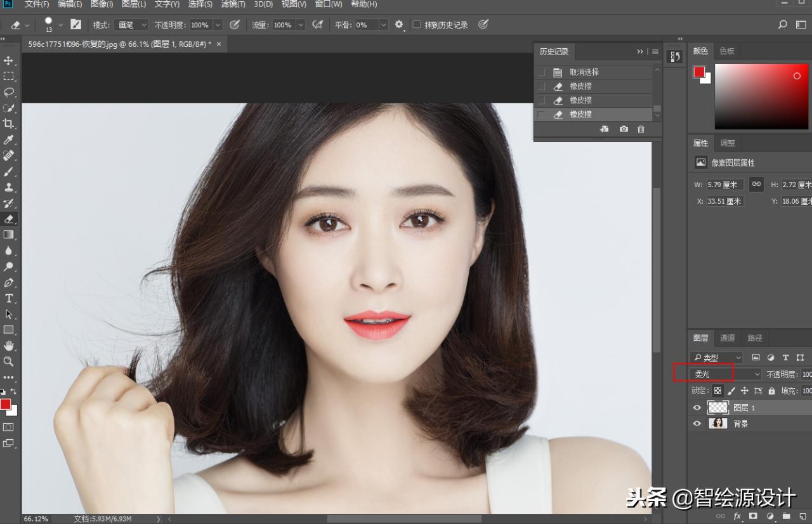Select the Horizontal Type tool
Viewport: 812px width, 524px height.
[9, 298]
